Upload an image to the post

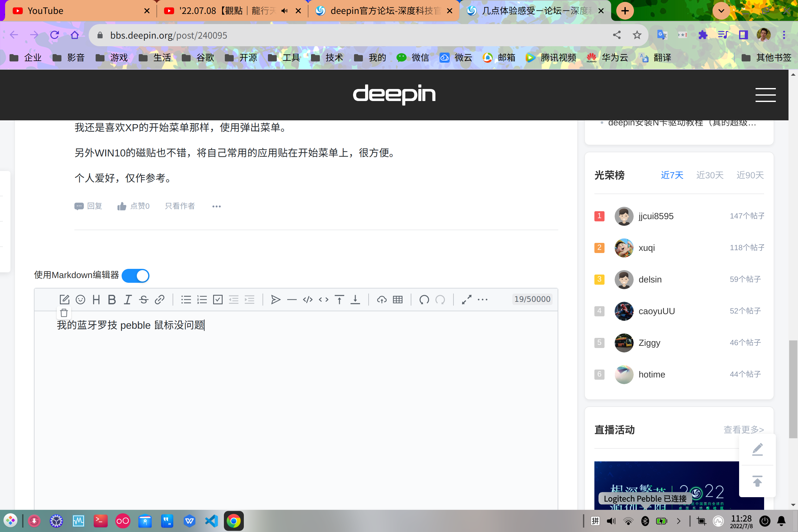[x=381, y=300]
